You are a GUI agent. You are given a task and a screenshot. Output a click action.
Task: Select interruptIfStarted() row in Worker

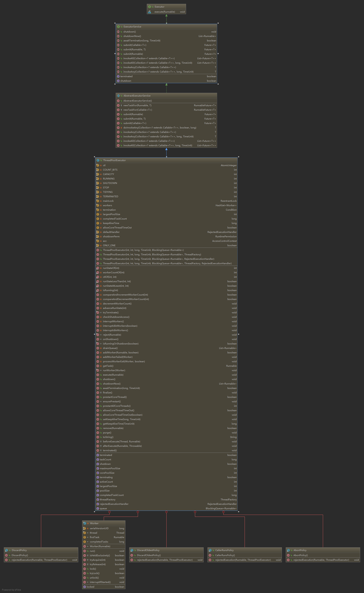(104, 582)
